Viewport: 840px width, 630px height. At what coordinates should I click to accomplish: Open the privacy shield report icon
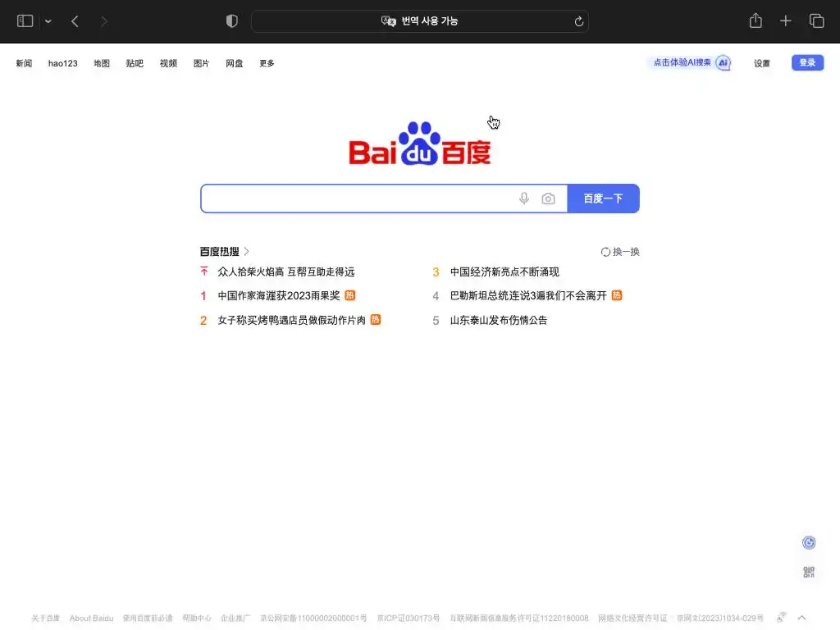(231, 21)
